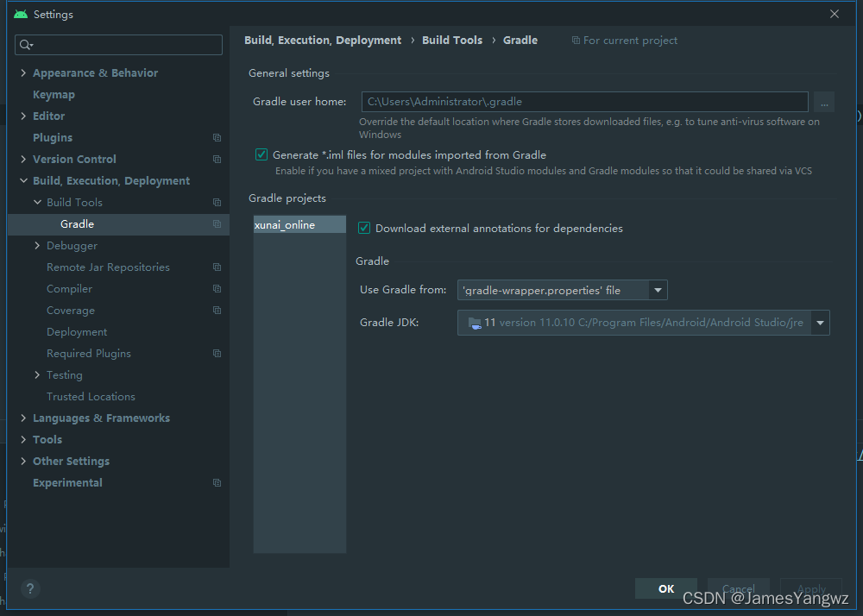Expand Appearance & Behavior section
Viewport: 863px width, 616px height.
pos(23,72)
